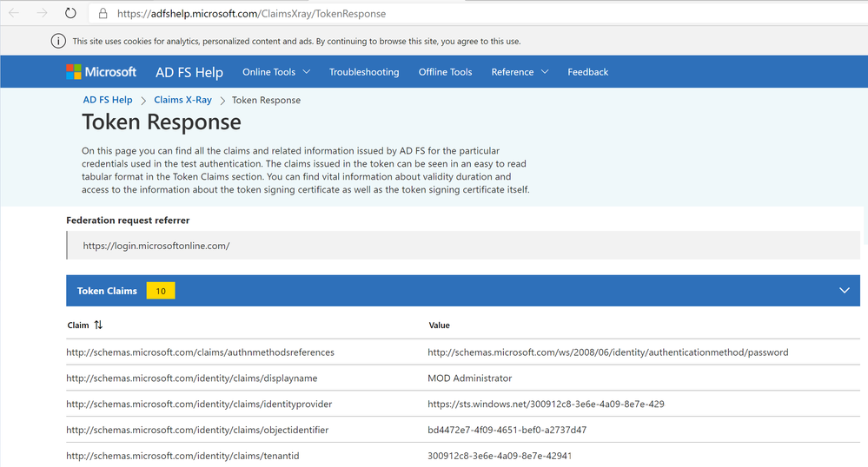Click the browser address bar URL
Viewport: 868px width, 467px height.
(251, 13)
